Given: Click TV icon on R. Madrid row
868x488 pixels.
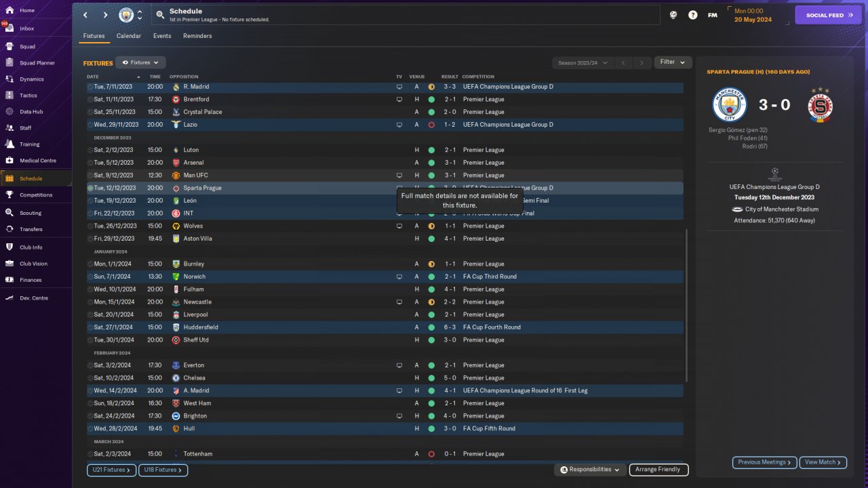Looking at the screenshot, I should [399, 87].
